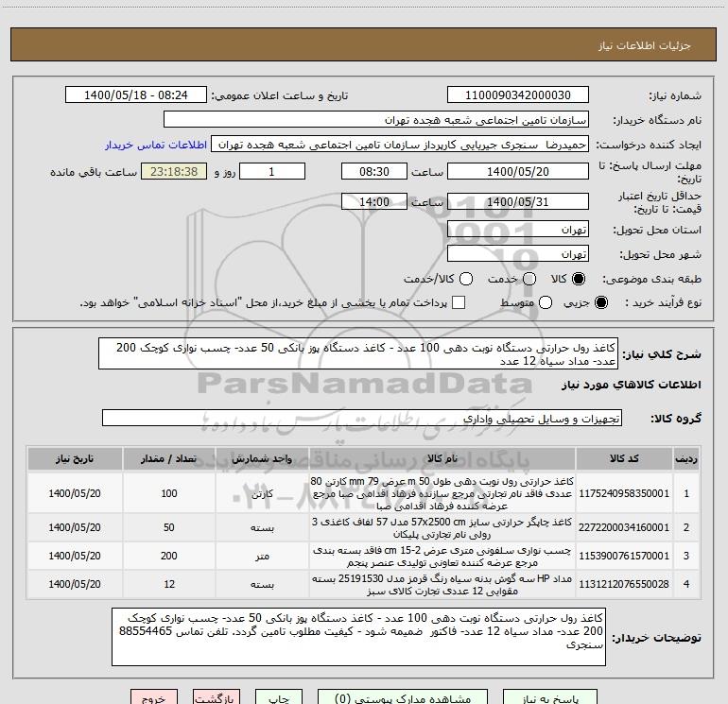Click item code 1175240958350001
The image size is (728, 704).
pyautogui.click(x=624, y=493)
